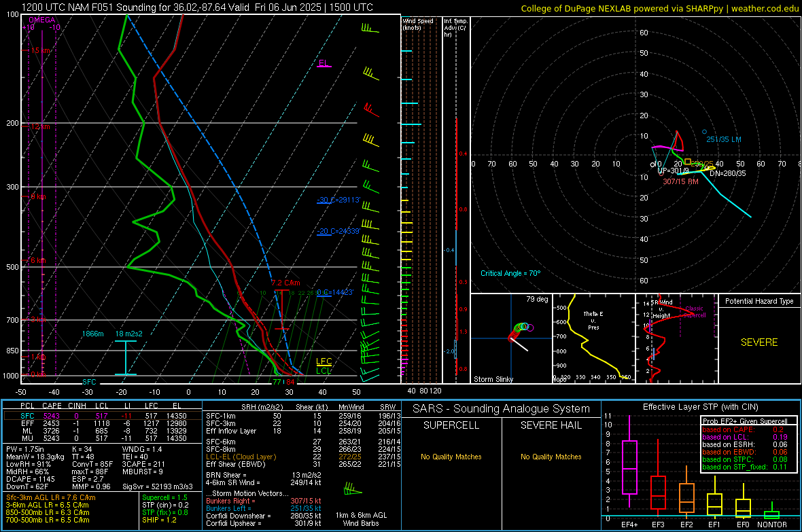The height and width of the screenshot is (532, 802).
Task: Click the SEVERE HAIL column heading
Action: [x=551, y=425]
